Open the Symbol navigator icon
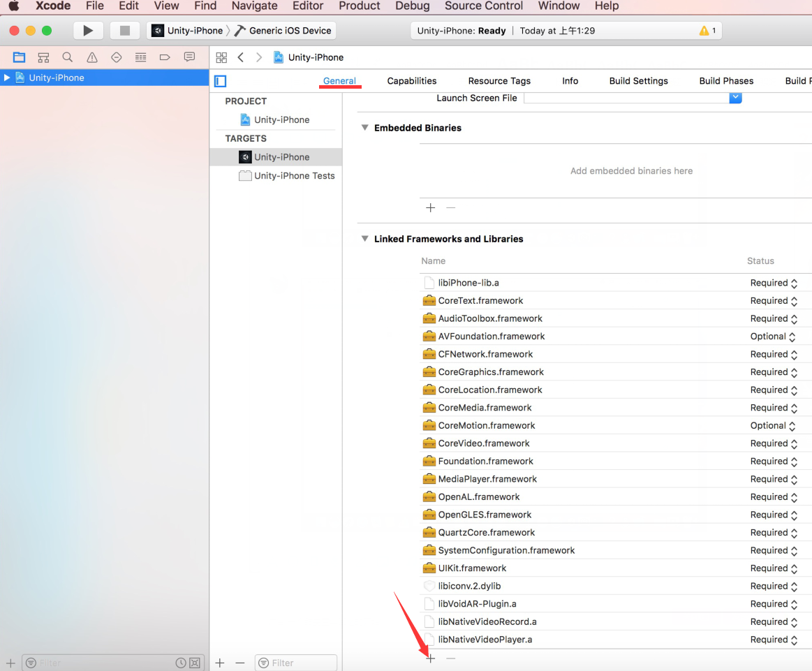Viewport: 812px width, 671px height. click(43, 57)
